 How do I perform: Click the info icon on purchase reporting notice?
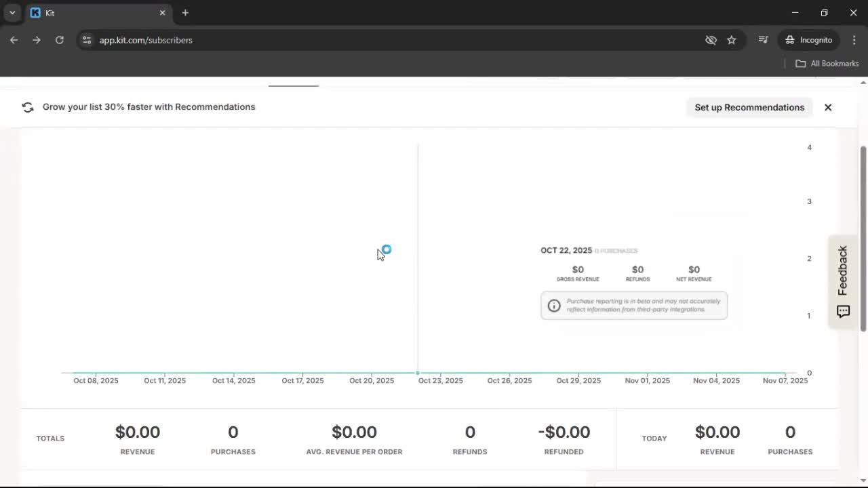554,305
